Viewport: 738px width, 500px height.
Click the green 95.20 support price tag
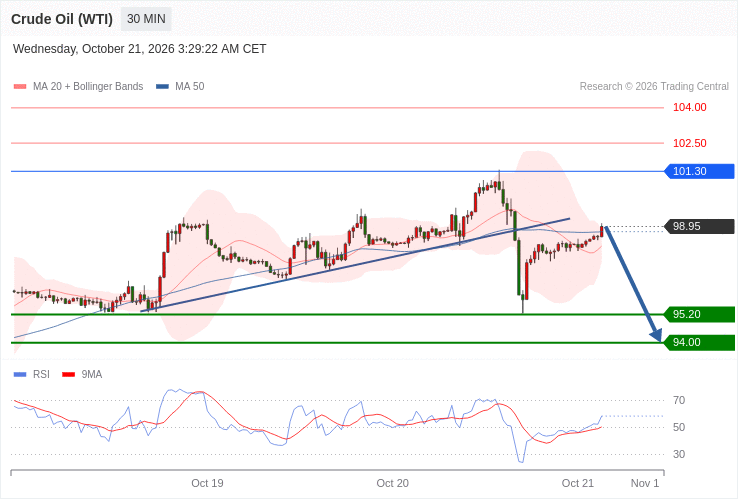tap(699, 315)
